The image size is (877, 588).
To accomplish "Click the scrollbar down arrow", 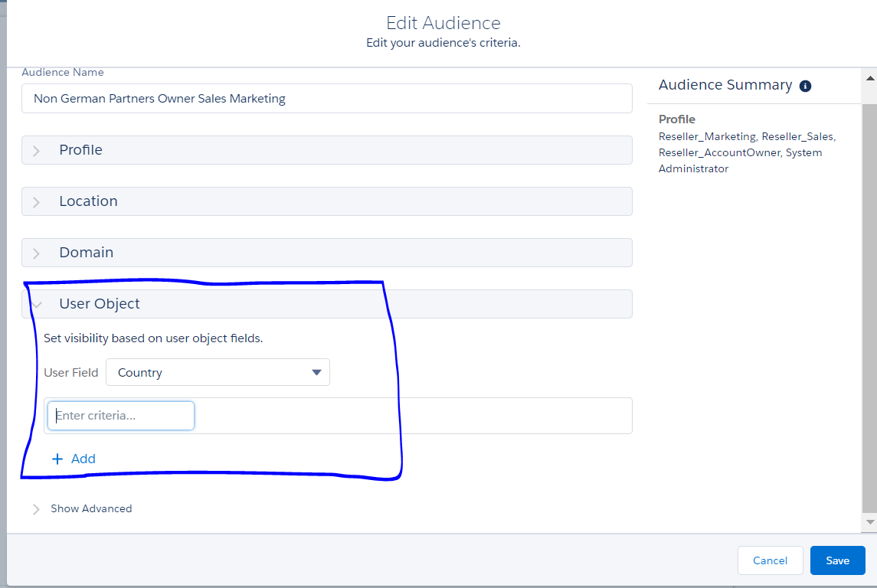I will (869, 521).
